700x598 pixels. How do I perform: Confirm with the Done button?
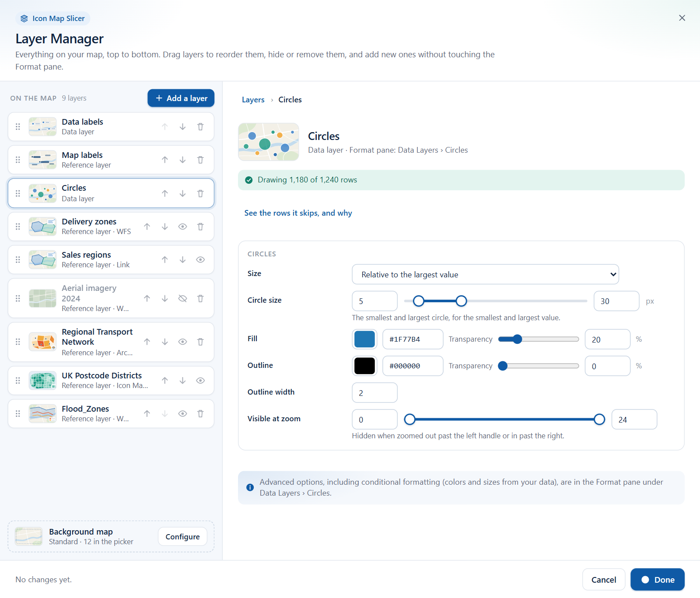click(658, 580)
